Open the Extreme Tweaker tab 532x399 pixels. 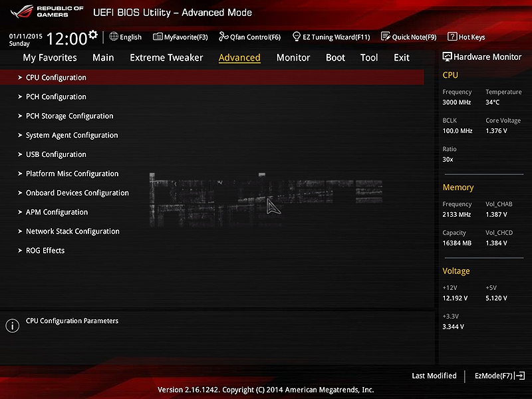pos(166,58)
